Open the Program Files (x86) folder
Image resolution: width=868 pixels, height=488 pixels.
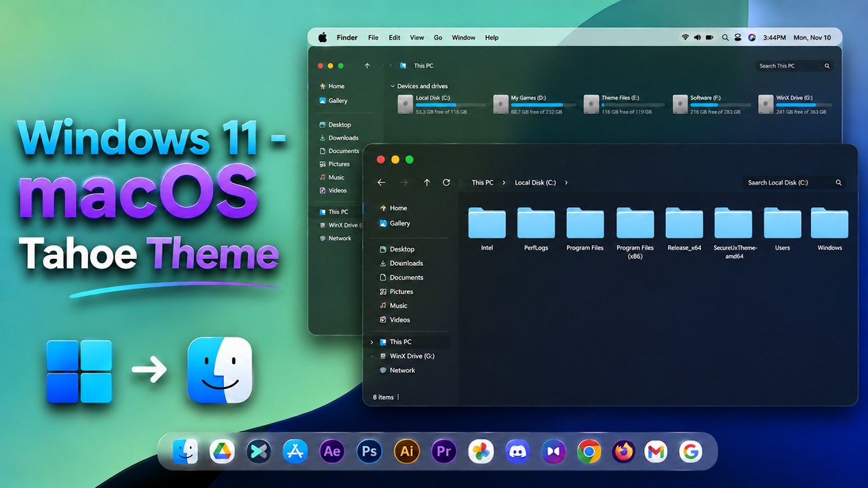[x=635, y=233]
